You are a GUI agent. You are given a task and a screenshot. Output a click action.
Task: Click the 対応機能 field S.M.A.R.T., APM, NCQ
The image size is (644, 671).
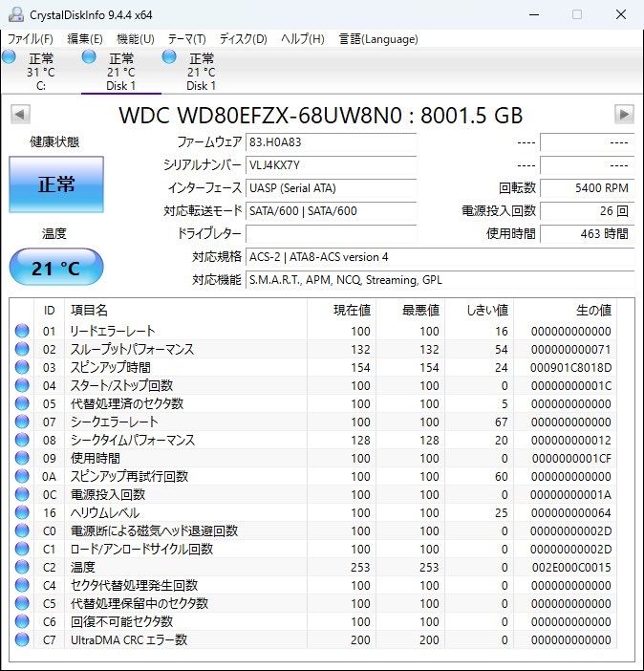(440, 280)
